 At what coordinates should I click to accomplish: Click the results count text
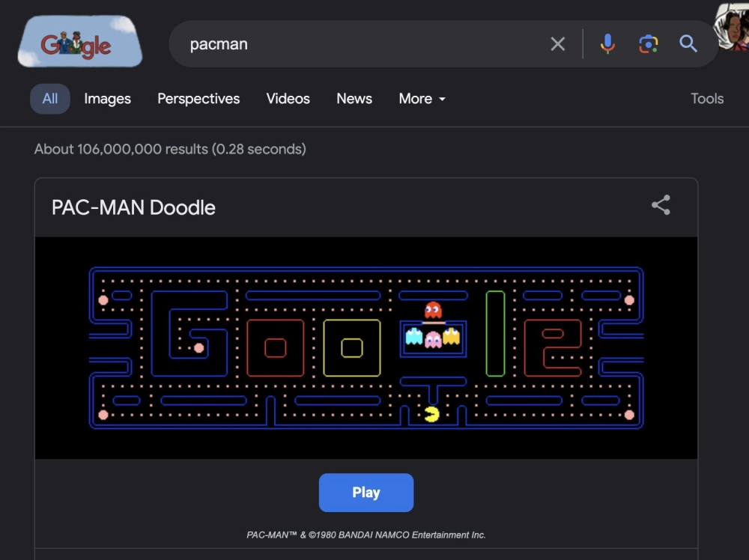pyautogui.click(x=170, y=149)
